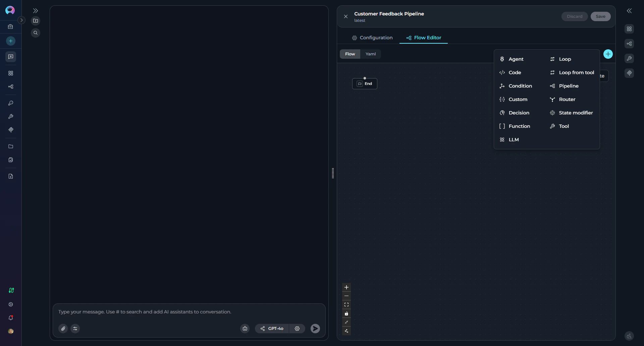The image size is (644, 346).
Task: Expand the left sidebar with the double chevron
Action: 36,10
